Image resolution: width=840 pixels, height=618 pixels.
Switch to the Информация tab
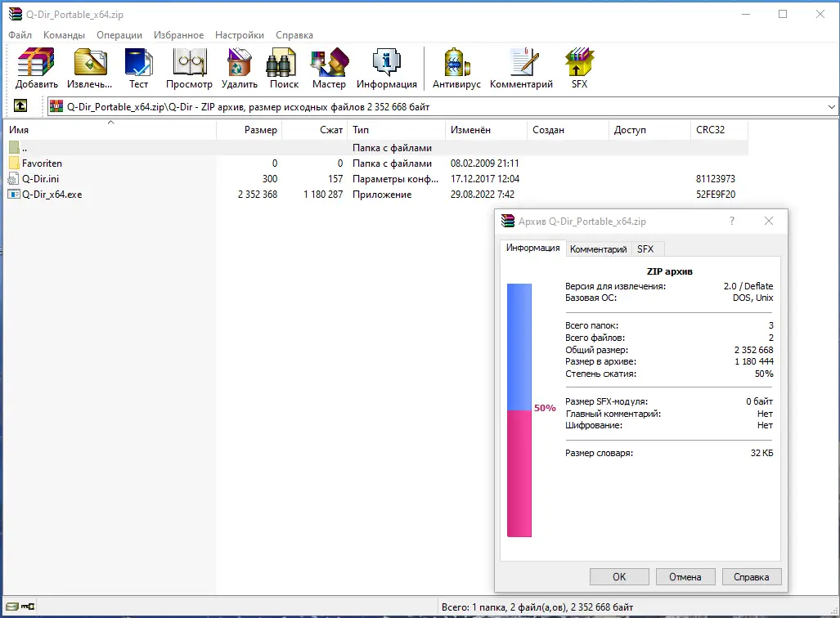[x=533, y=248]
